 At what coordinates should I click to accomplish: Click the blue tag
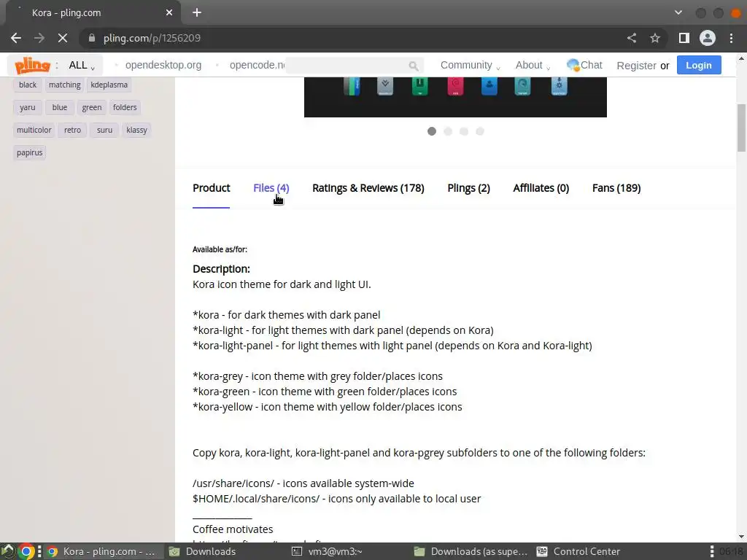pyautogui.click(x=60, y=108)
